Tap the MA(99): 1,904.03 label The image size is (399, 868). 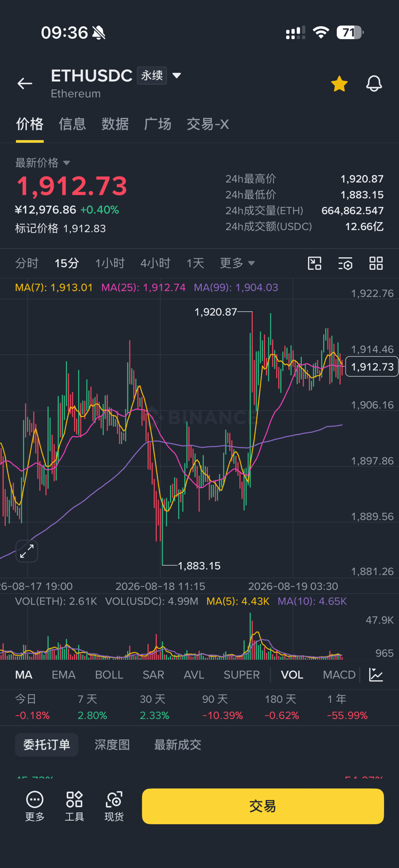tap(236, 288)
